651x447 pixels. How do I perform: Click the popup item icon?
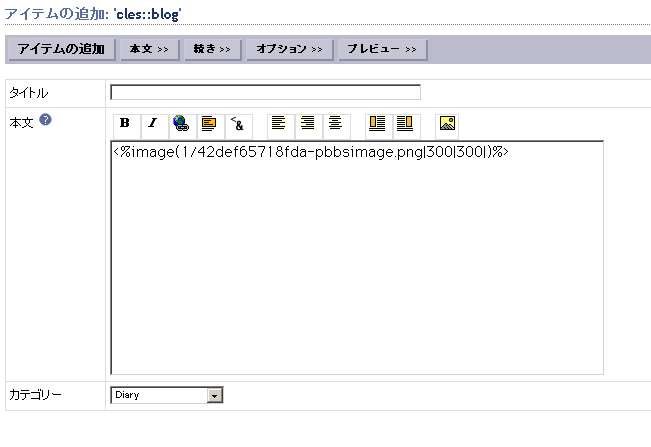[x=210, y=126]
